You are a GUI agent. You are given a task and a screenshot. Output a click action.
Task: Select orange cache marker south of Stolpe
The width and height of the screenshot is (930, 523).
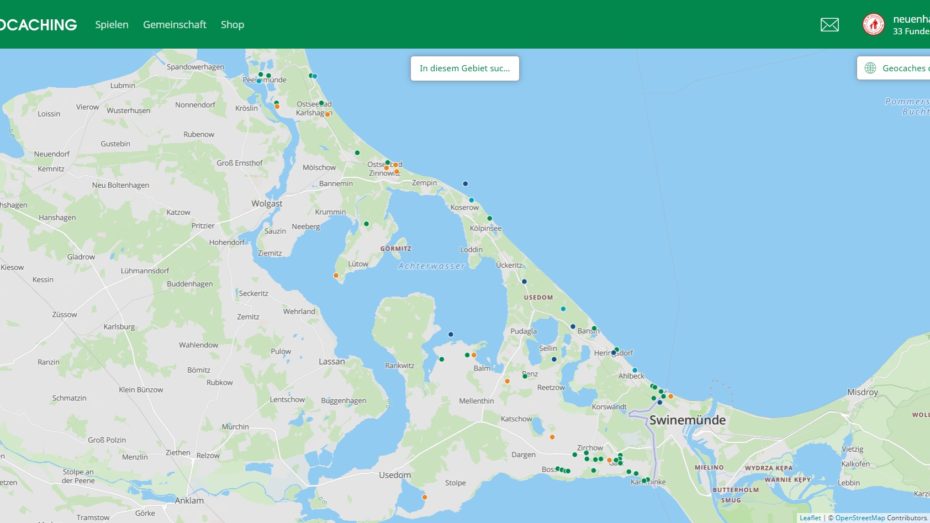[425, 497]
